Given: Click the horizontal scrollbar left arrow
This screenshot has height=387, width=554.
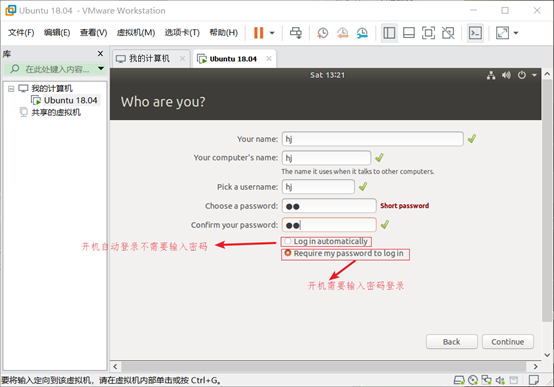Looking at the screenshot, I should point(115,367).
